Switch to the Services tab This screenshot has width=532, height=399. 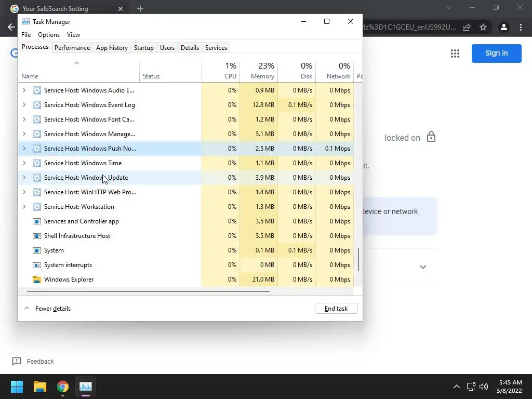216,48
